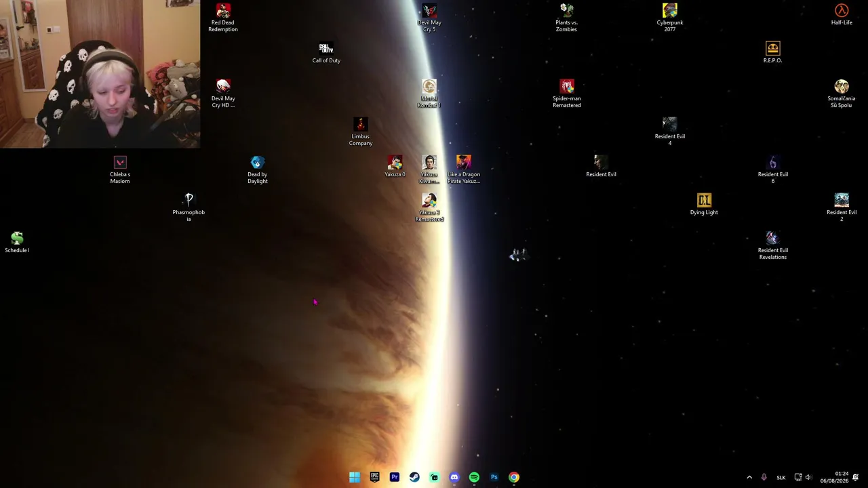Launch Epic Games from the taskbar
This screenshot has height=488, width=868.
tap(374, 477)
